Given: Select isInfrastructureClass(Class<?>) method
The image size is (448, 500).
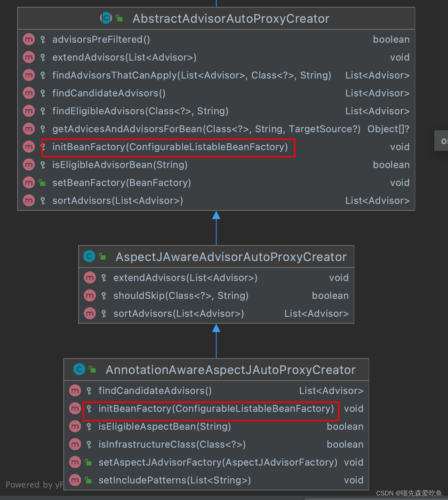Looking at the screenshot, I should (x=172, y=444).
